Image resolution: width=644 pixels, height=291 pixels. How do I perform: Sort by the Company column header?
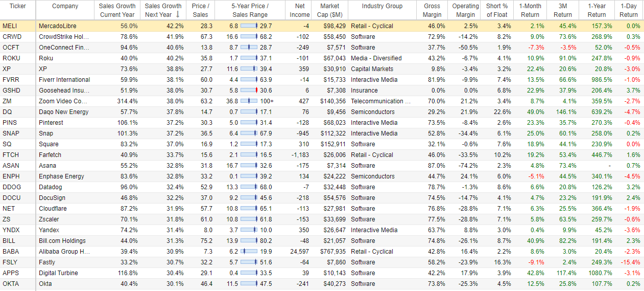(x=65, y=6)
